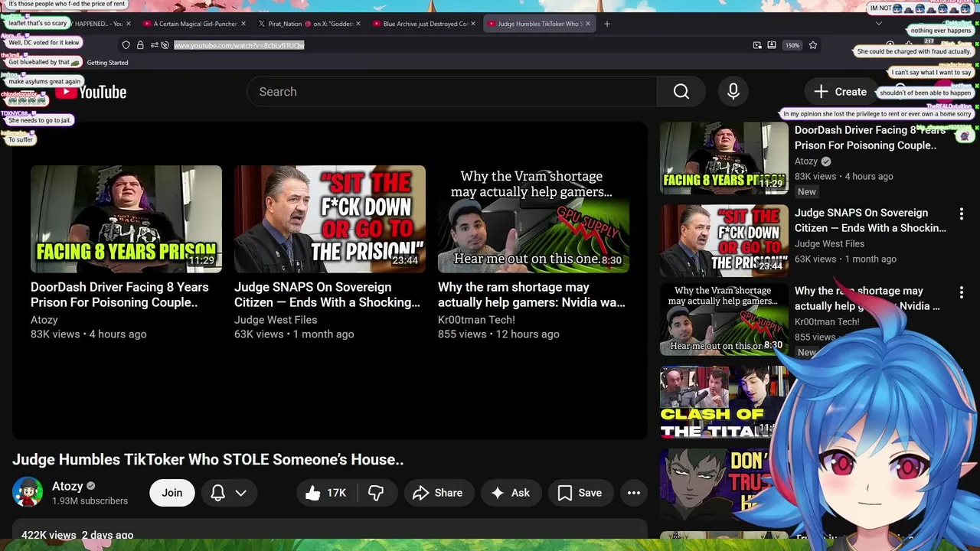Click the padlock site security icon
980x551 pixels.
tap(140, 45)
